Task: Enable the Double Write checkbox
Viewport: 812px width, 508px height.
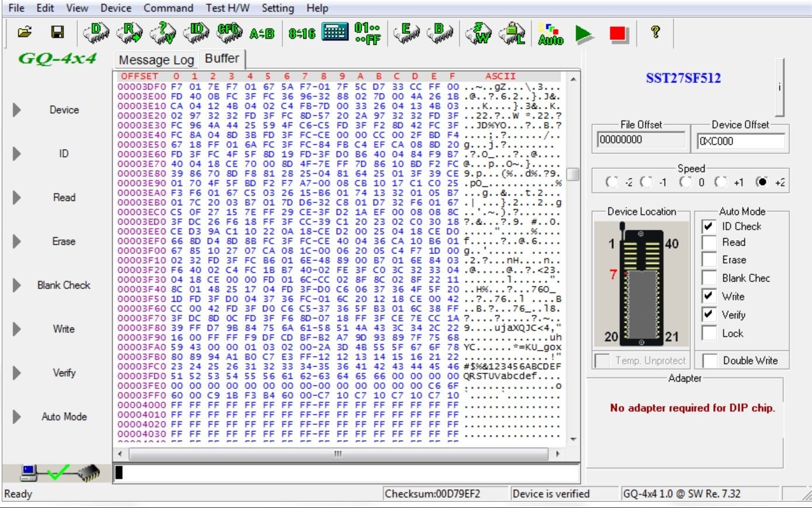Action: [709, 360]
